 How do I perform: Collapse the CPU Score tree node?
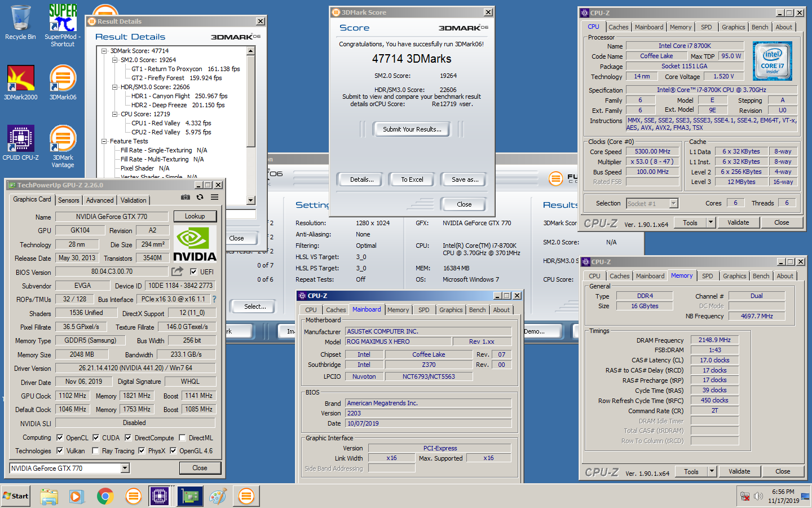114,114
